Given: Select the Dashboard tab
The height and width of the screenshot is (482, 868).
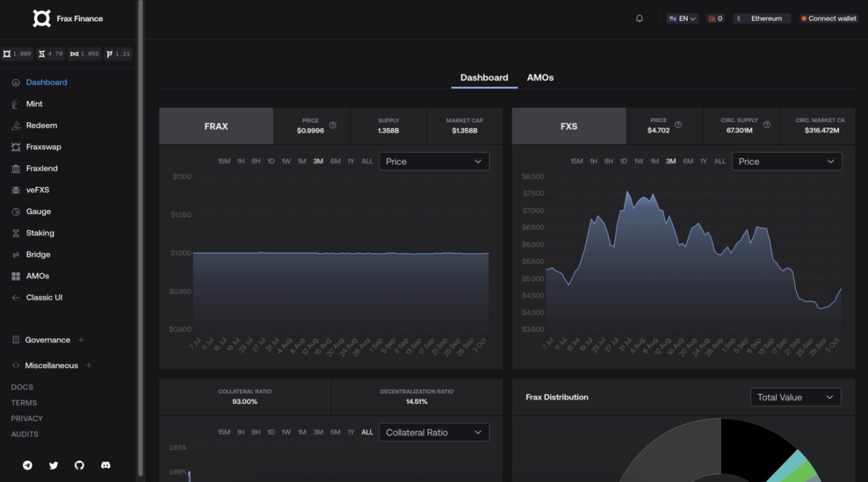Looking at the screenshot, I should (x=484, y=78).
